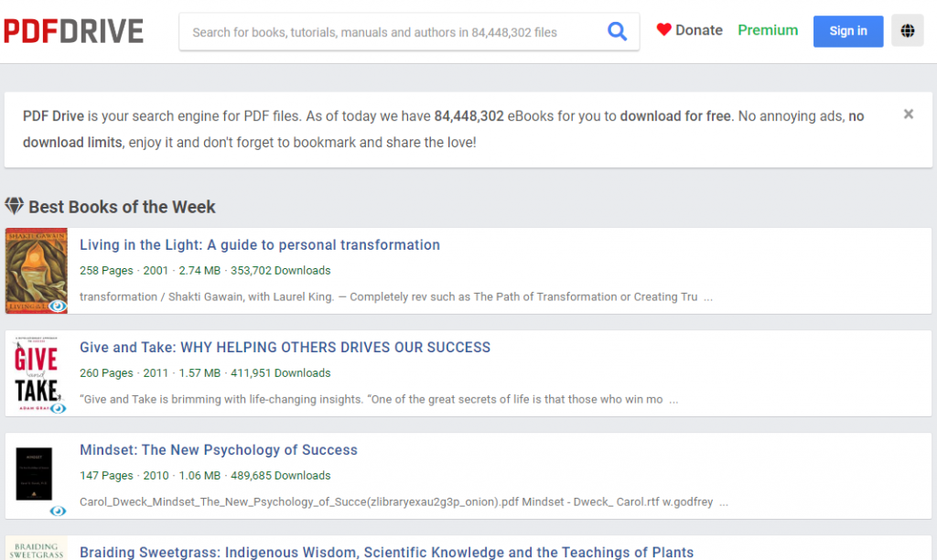The width and height of the screenshot is (937, 560).
Task: Open the globe language selector
Action: click(x=907, y=30)
